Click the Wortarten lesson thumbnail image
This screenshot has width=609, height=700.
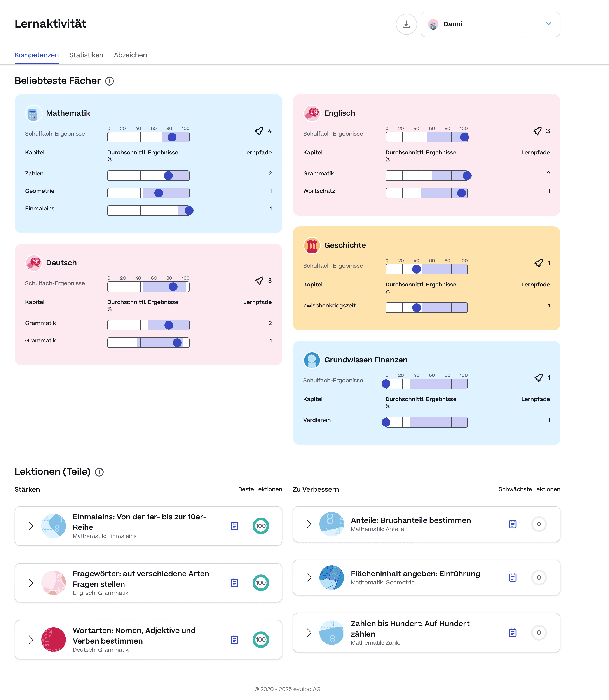click(53, 639)
